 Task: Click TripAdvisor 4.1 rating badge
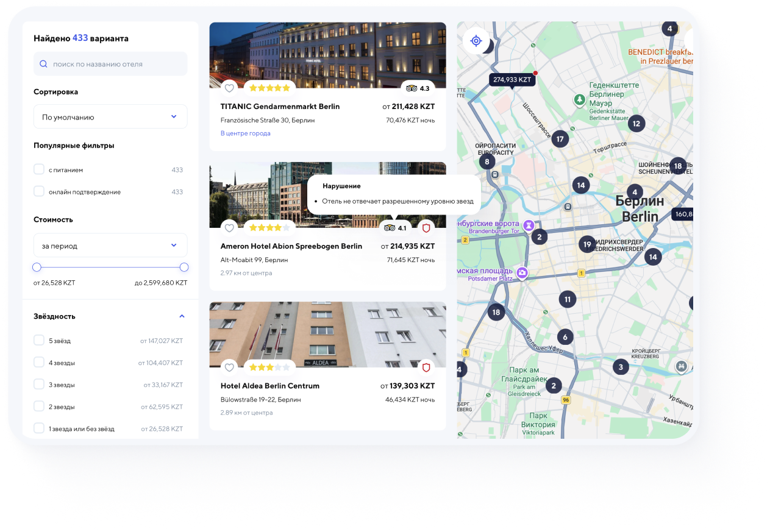pos(396,228)
